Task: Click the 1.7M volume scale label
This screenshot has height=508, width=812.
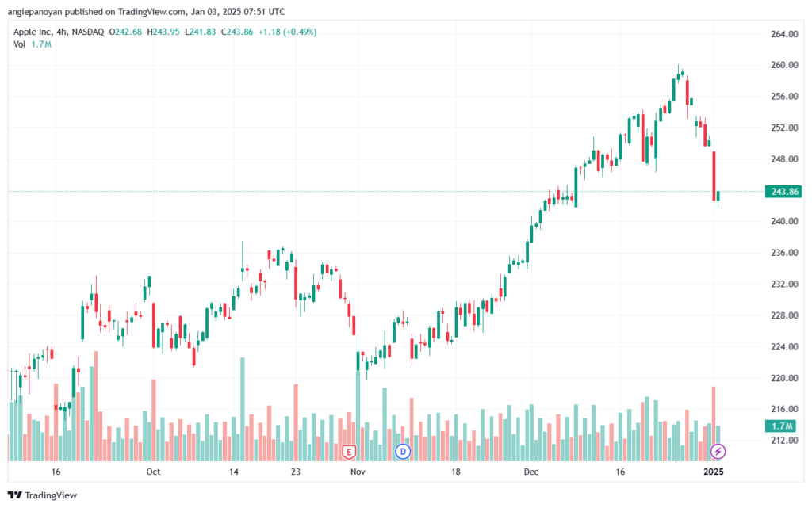Action: point(782,426)
